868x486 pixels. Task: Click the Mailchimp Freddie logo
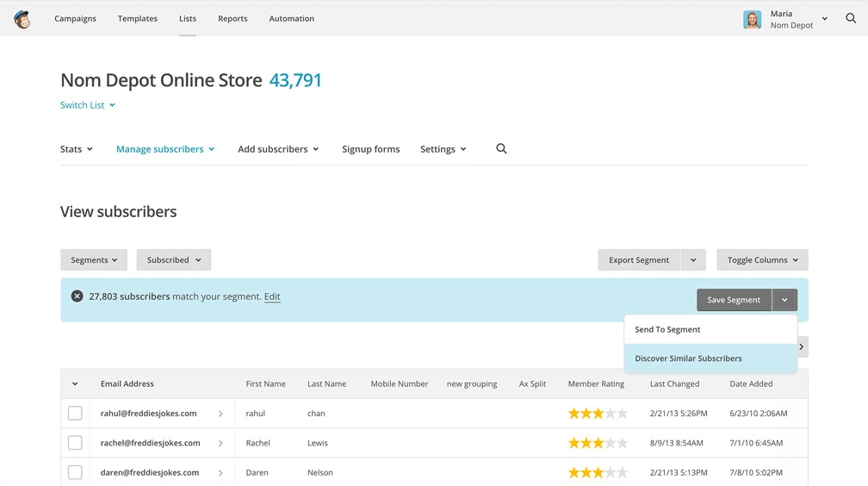pos(22,19)
